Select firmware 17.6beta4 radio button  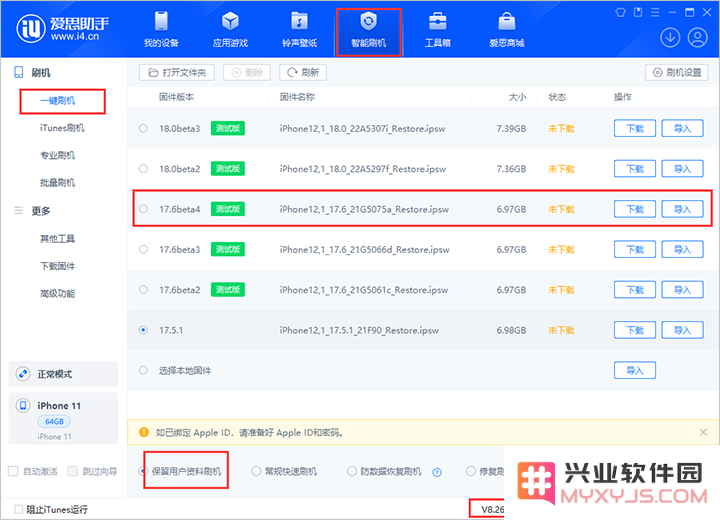(143, 209)
